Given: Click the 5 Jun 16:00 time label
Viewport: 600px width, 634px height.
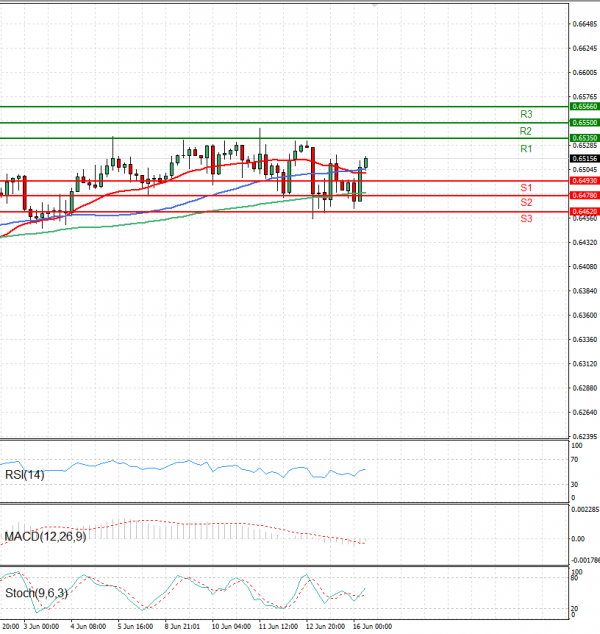Looking at the screenshot, I should coord(135,627).
